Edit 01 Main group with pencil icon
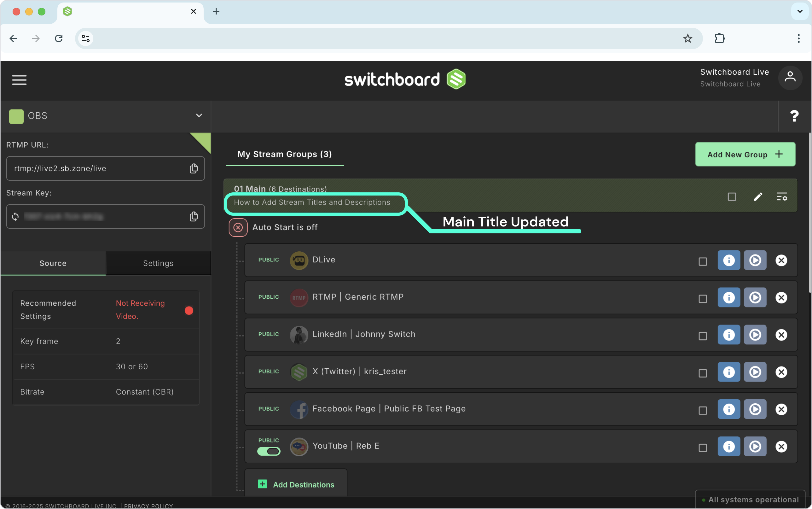The width and height of the screenshot is (812, 509). pos(758,196)
